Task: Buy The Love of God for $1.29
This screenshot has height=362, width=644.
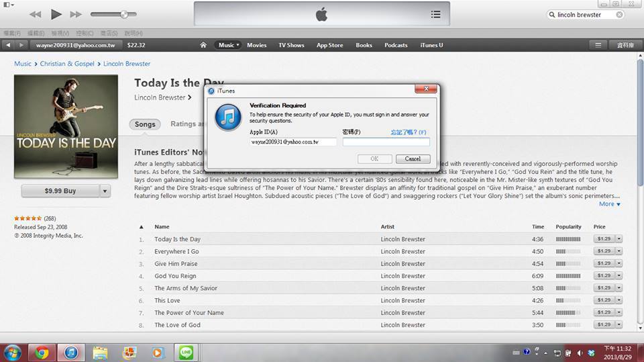Action: pos(604,324)
